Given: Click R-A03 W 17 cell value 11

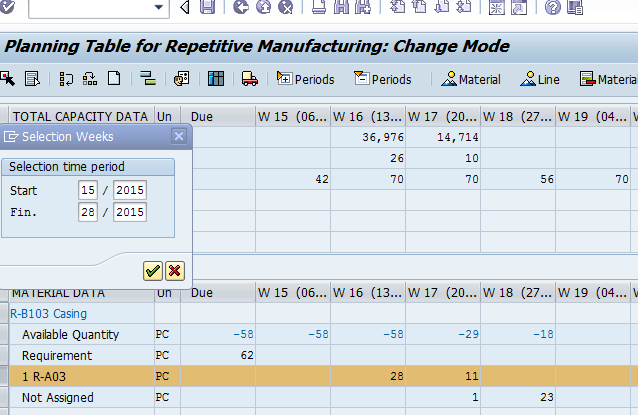Looking at the screenshot, I should (443, 376).
